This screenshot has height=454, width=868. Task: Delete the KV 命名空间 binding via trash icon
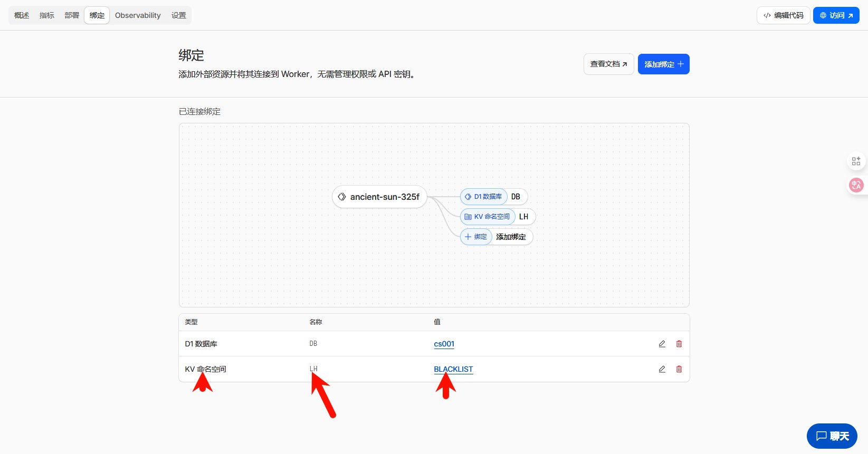coord(679,369)
